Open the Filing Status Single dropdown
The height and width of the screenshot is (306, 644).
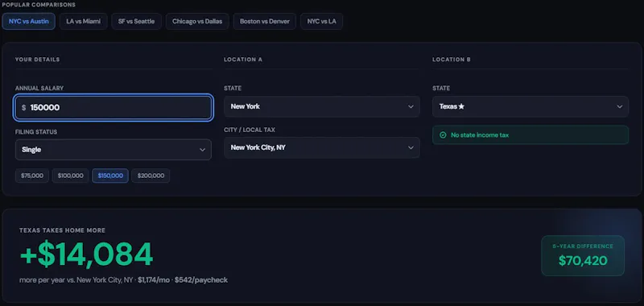pyautogui.click(x=114, y=150)
